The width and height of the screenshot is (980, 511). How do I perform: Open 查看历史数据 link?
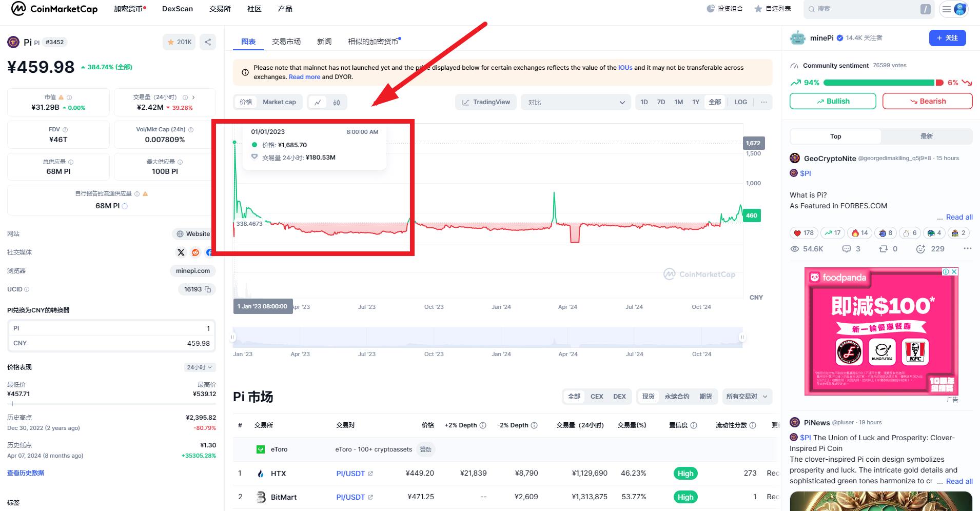26,473
